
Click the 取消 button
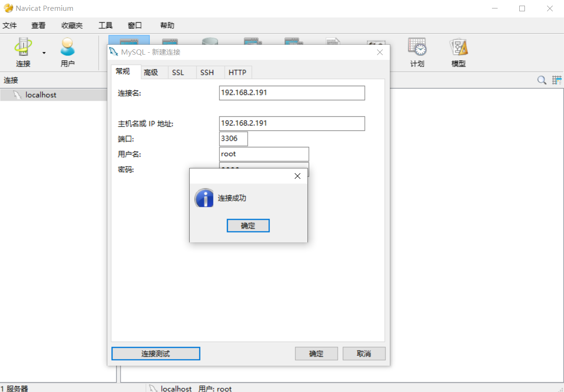363,353
